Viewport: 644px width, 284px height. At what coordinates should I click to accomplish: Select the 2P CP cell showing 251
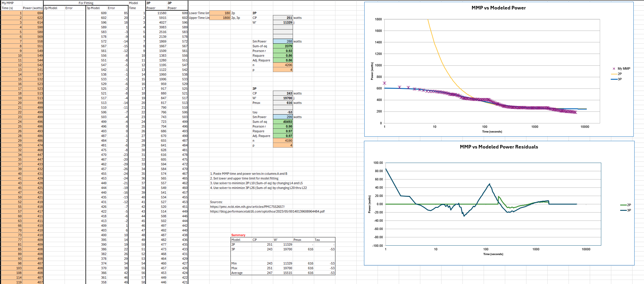(283, 18)
